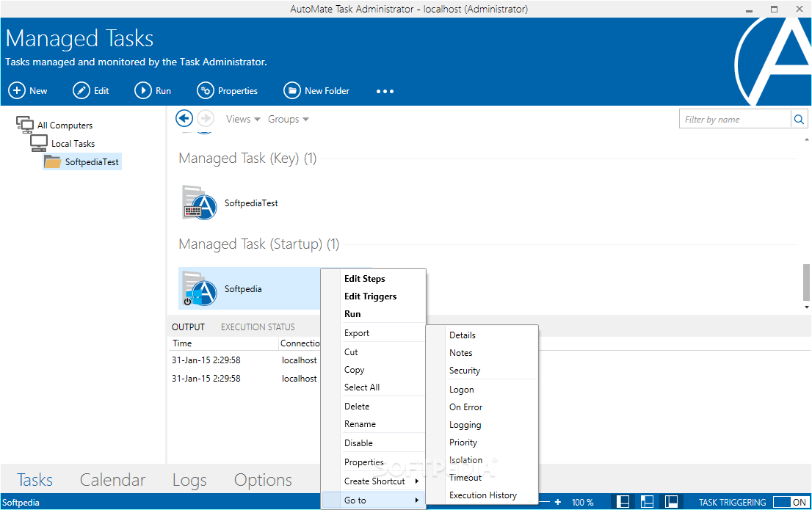The height and width of the screenshot is (510, 812).
Task: Switch to second layout icon in status bar
Action: coord(647,502)
